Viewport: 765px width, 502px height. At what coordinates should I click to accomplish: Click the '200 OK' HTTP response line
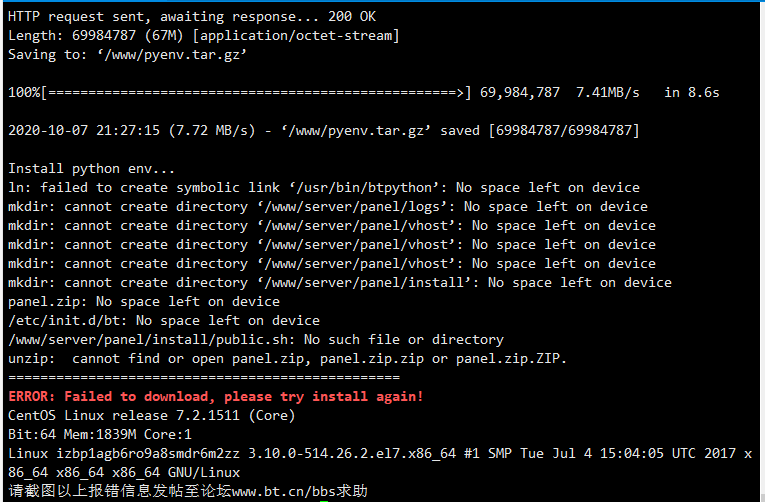[x=203, y=16]
